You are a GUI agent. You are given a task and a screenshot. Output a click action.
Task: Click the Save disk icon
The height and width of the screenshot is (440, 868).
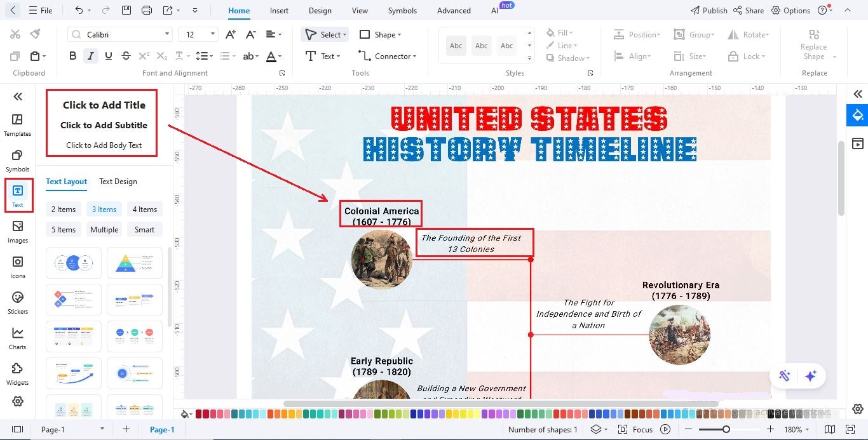pyautogui.click(x=126, y=10)
